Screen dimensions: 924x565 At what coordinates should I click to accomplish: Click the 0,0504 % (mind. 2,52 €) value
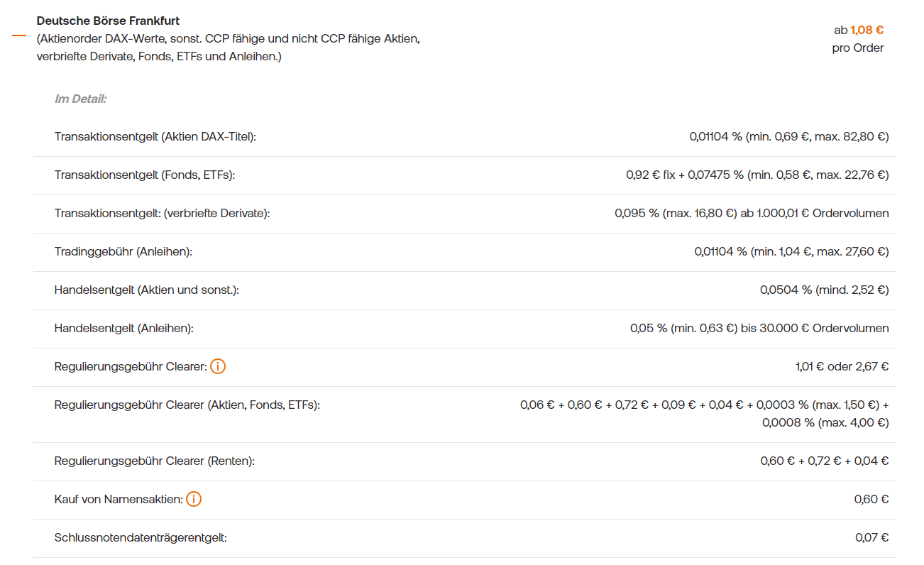click(x=824, y=290)
